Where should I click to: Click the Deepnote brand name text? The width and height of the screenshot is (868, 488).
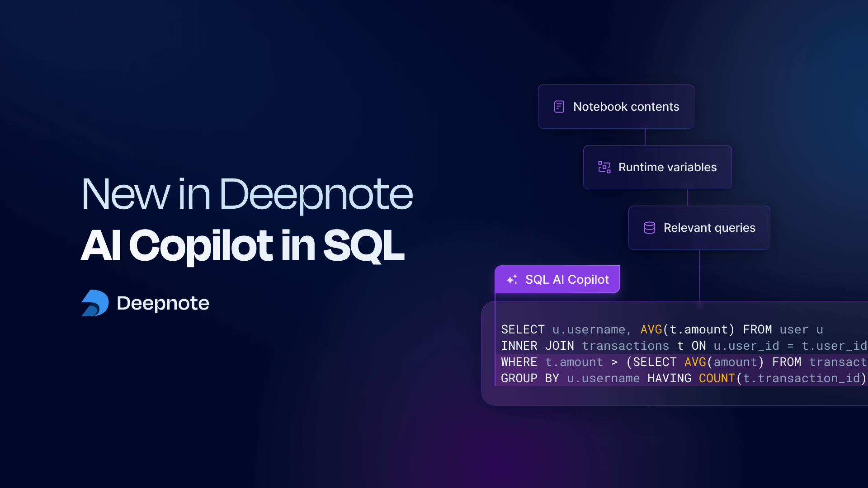(163, 303)
